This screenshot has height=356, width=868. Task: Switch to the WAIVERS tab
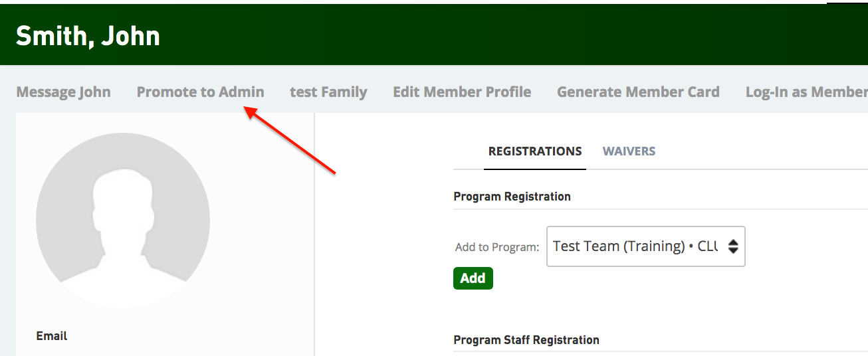point(629,151)
